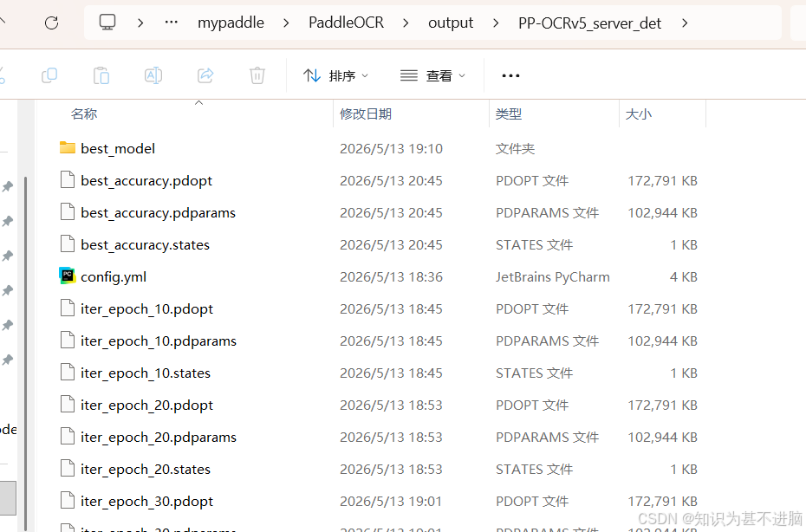Refresh the current folder view

pos(51,23)
